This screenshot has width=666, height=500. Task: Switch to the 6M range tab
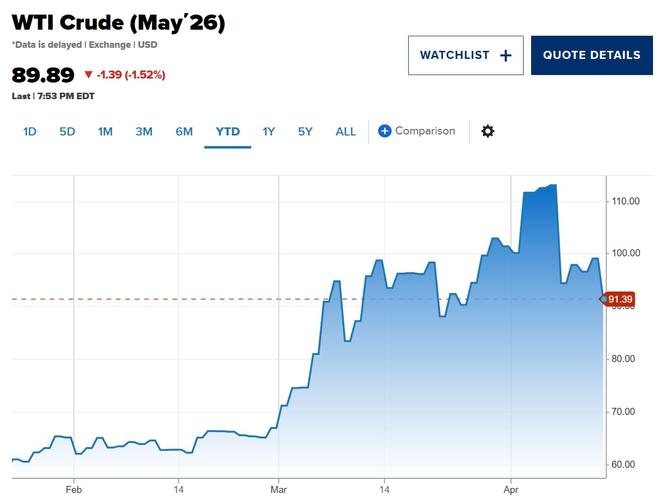[x=184, y=132]
